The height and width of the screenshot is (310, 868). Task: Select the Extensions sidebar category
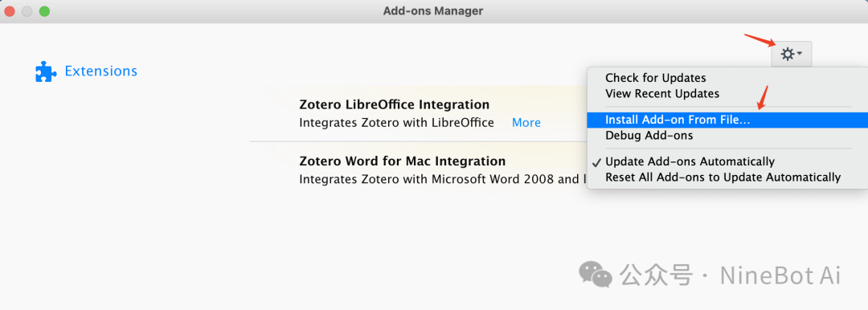(86, 71)
